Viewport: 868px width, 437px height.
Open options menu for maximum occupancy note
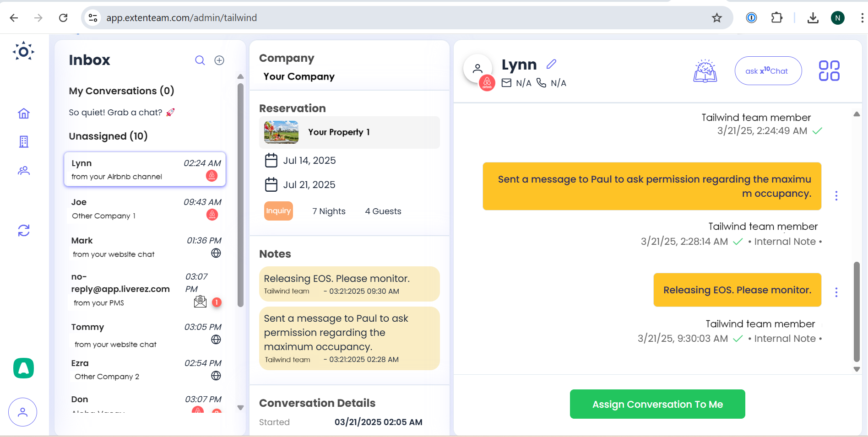click(836, 196)
